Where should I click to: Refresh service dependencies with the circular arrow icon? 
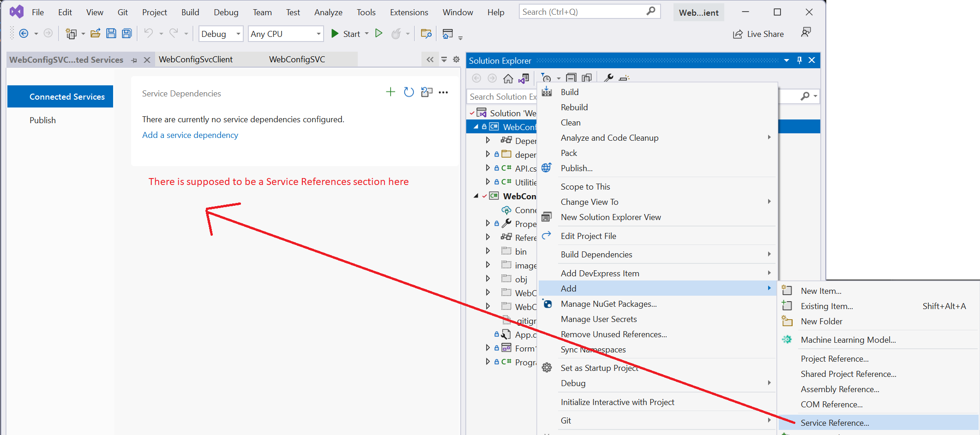click(409, 92)
